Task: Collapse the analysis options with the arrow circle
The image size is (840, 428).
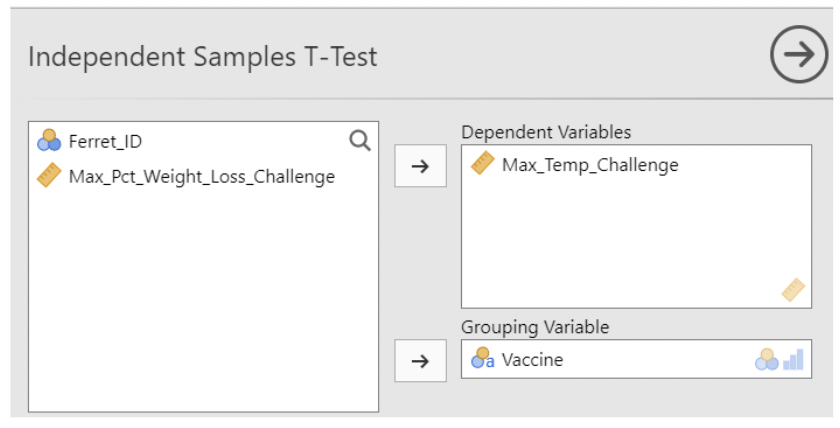Action: (x=798, y=56)
